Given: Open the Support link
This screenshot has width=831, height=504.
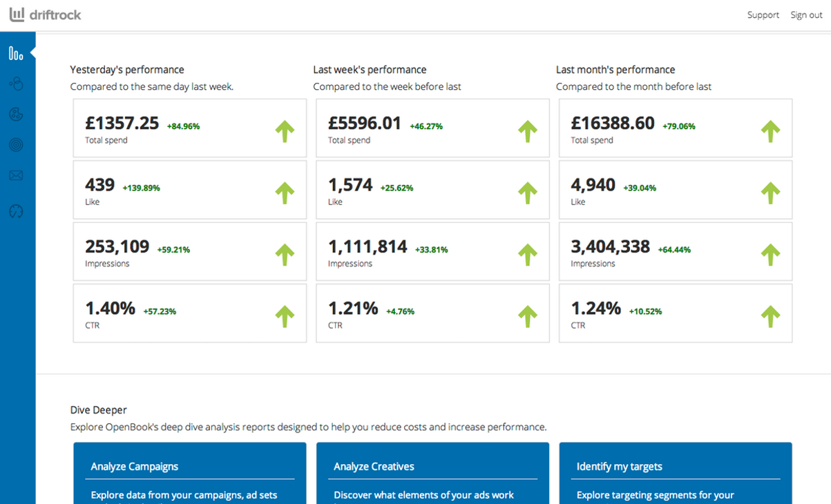Looking at the screenshot, I should click(x=763, y=15).
